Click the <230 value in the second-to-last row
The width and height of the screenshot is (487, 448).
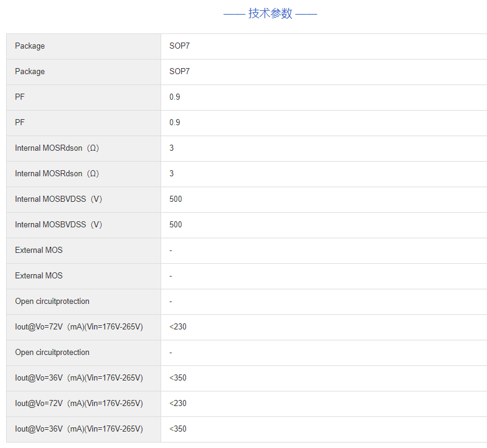[x=178, y=404]
